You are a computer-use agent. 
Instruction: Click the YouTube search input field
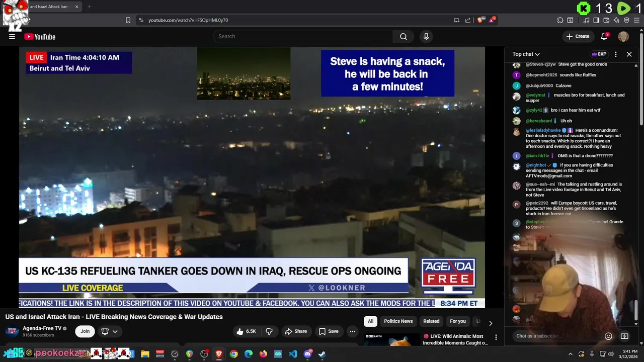coord(303,36)
